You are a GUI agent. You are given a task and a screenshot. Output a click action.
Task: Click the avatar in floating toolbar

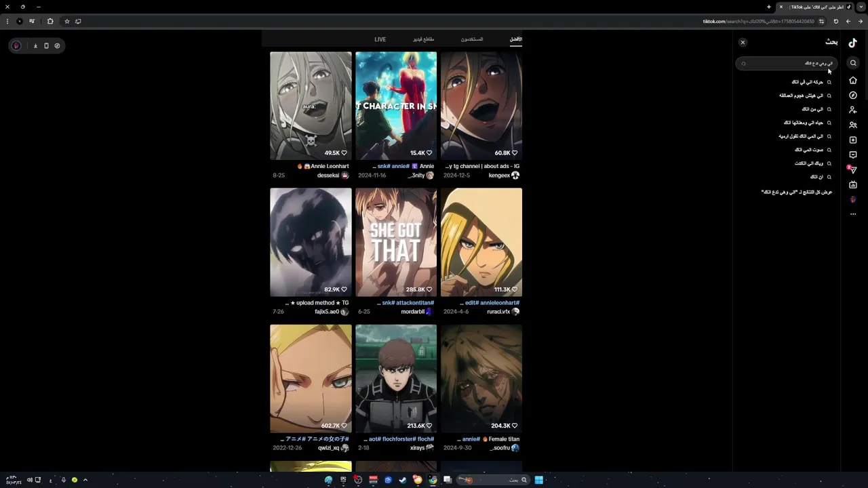tap(16, 45)
